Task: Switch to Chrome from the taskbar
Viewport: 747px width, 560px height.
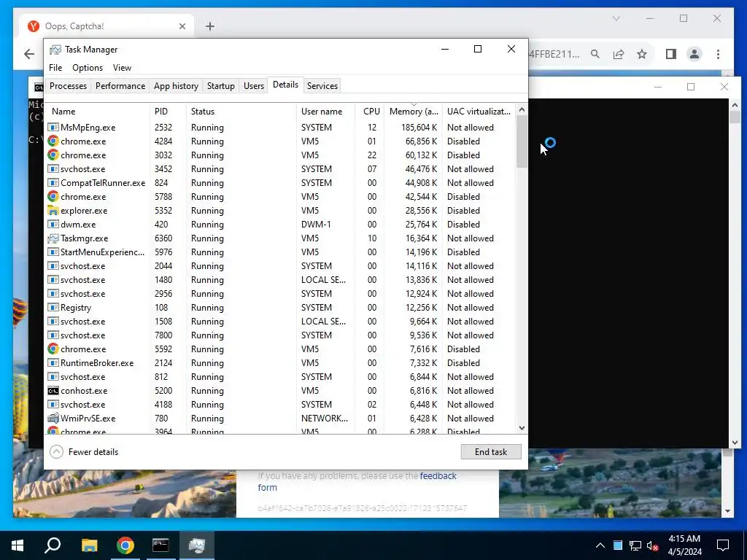Action: coord(125,545)
